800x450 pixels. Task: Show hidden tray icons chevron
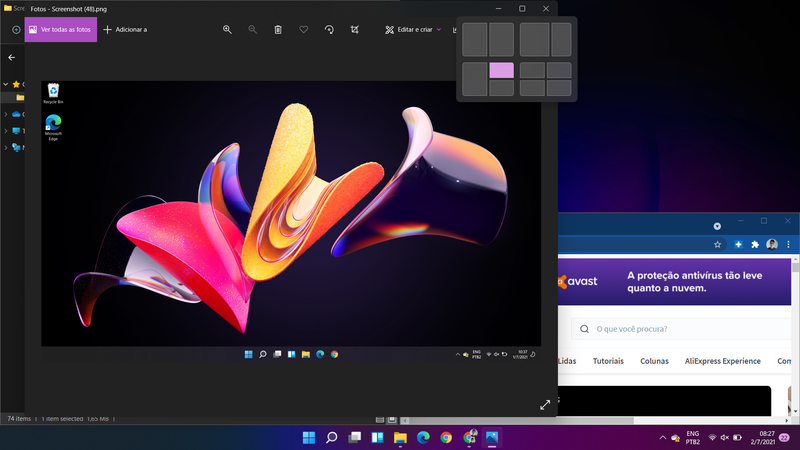(662, 438)
